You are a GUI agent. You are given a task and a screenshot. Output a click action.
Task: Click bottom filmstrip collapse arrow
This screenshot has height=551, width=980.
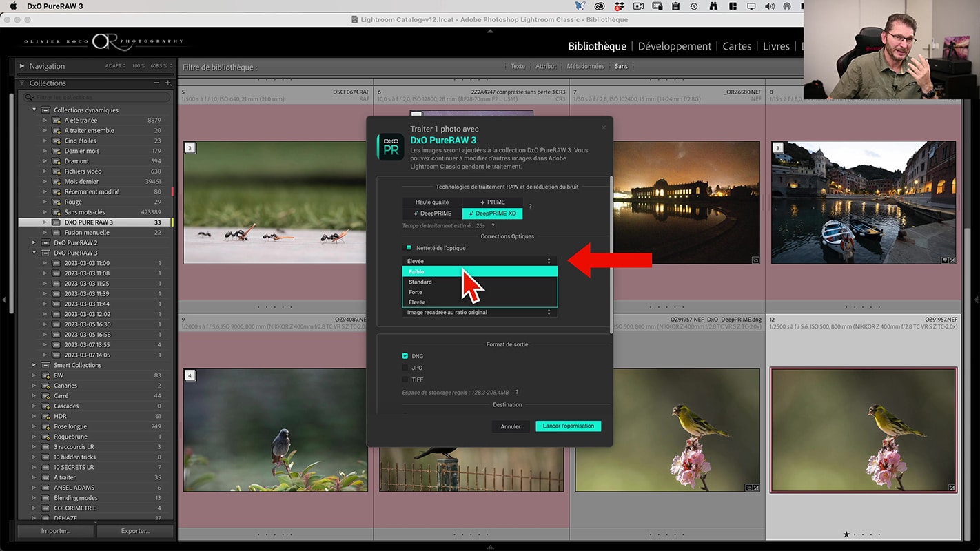(490, 547)
